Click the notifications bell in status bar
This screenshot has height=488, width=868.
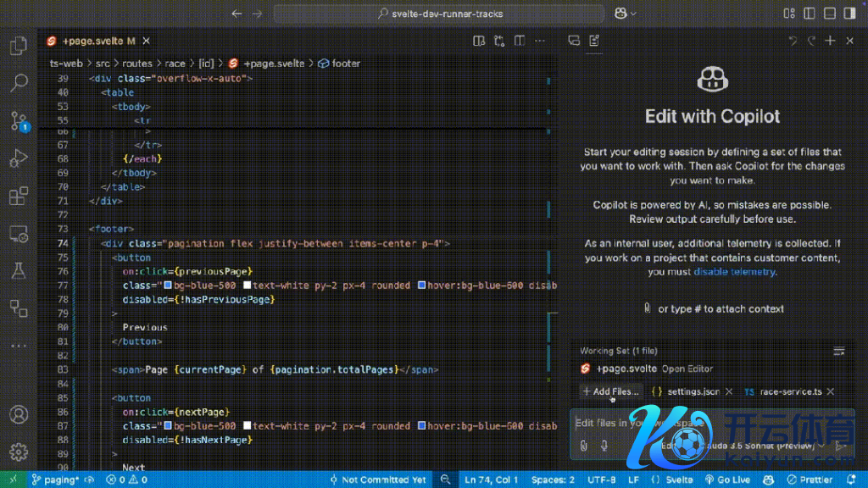pos(852,480)
